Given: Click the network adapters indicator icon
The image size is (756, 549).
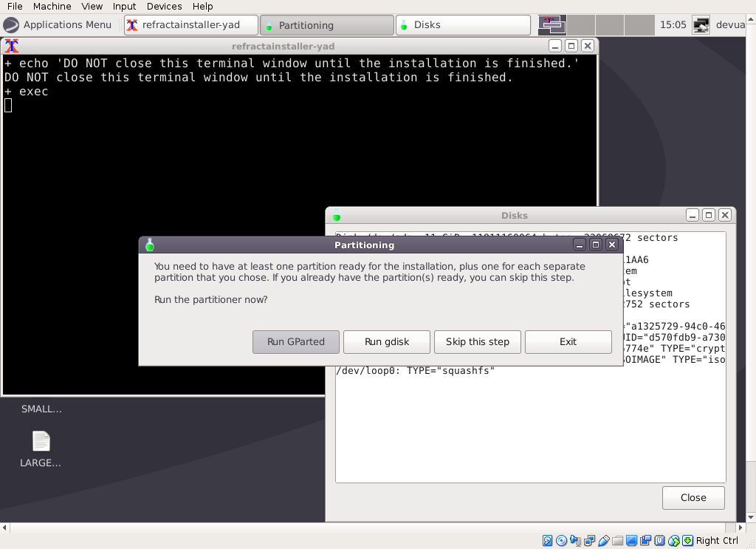Looking at the screenshot, I should pos(589,541).
